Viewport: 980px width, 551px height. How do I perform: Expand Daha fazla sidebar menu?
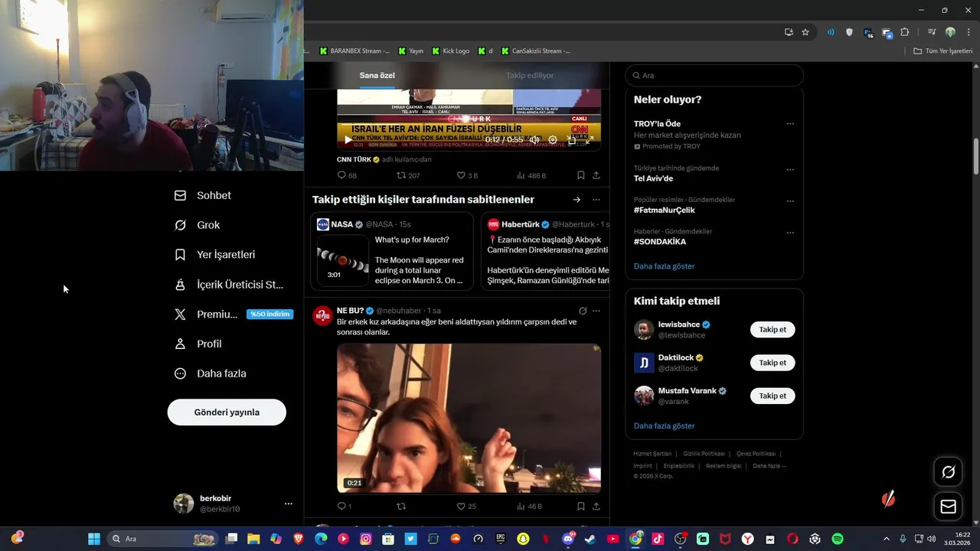pos(211,373)
